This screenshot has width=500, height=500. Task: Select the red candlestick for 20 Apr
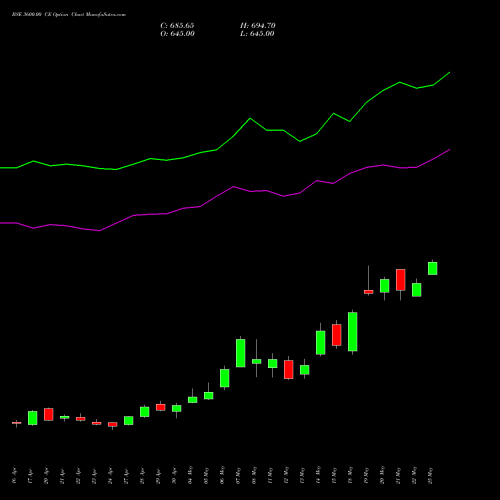[x=49, y=414]
